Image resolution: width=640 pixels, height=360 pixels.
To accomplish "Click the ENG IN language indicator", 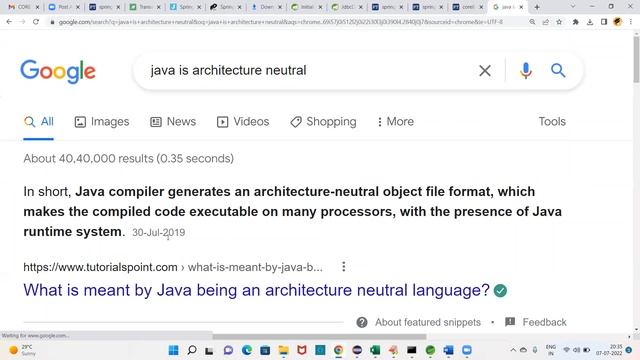I will pos(551,350).
